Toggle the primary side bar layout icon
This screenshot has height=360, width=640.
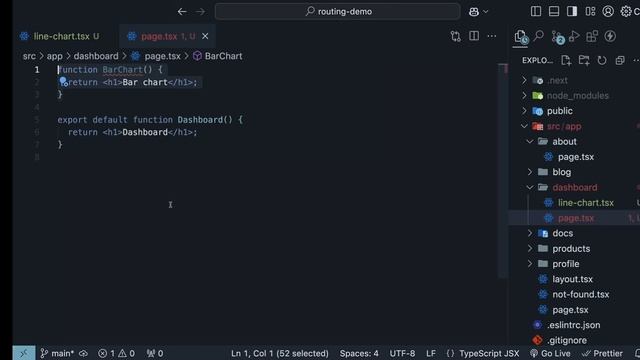point(536,11)
